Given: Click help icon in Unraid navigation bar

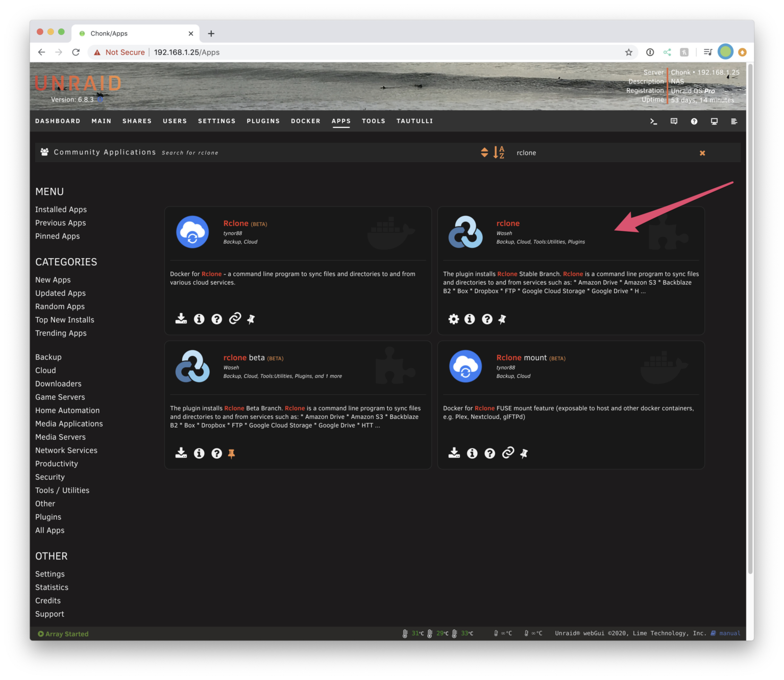Looking at the screenshot, I should click(x=694, y=121).
